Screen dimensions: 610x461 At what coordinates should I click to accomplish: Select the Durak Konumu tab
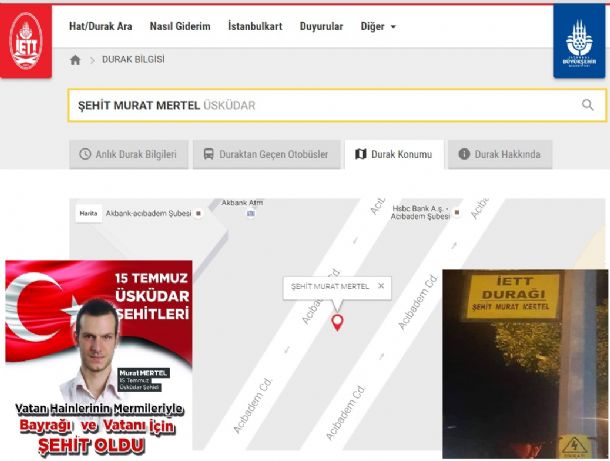tap(394, 154)
